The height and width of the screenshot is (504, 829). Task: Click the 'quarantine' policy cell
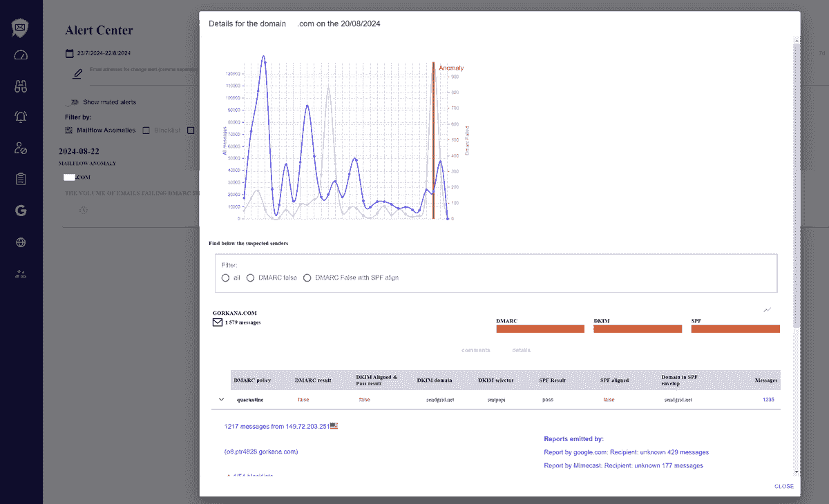click(x=249, y=400)
